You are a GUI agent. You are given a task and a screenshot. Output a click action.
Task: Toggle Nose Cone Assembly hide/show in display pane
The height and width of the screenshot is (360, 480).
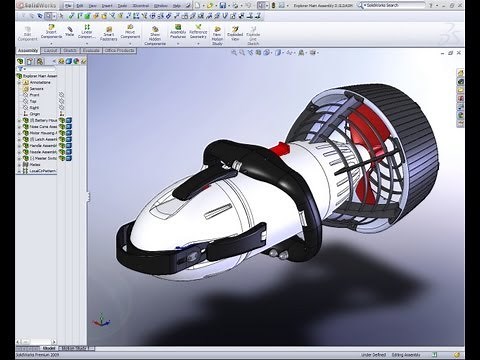coord(62,127)
